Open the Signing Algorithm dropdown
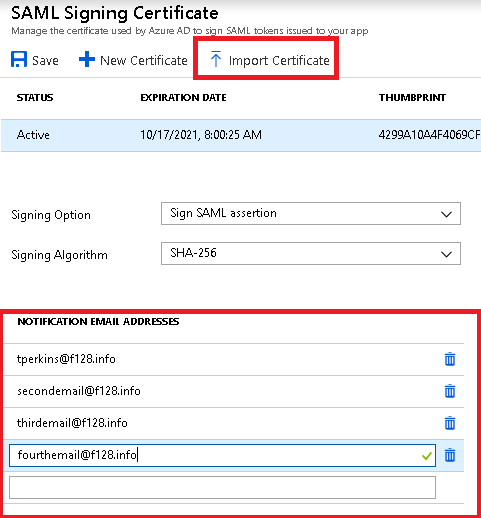The image size is (481, 518). [311, 253]
